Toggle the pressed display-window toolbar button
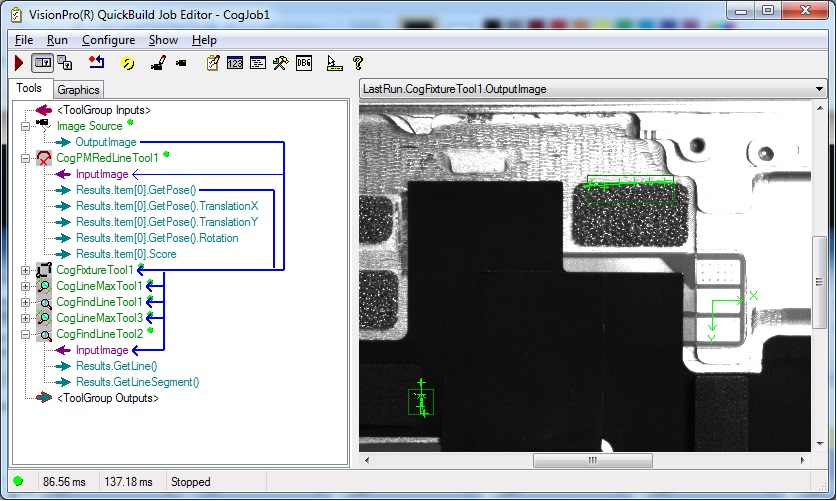 [42, 63]
